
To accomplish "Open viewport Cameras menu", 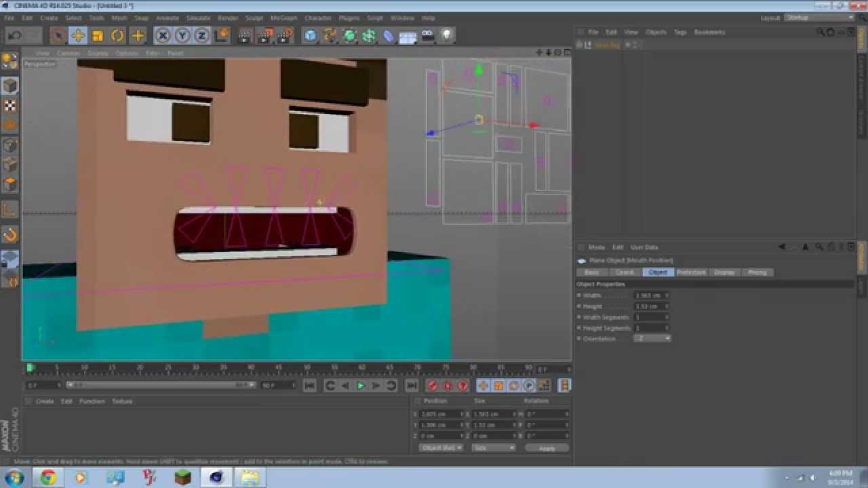I will pos(68,53).
